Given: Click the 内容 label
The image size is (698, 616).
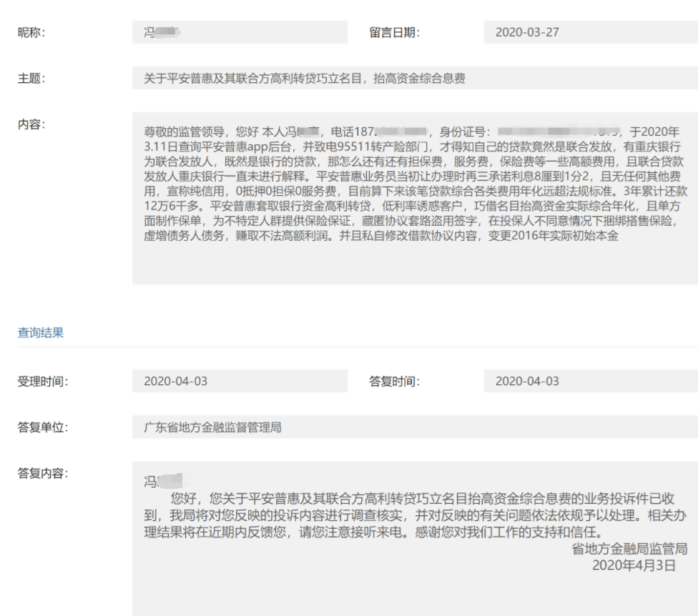Looking at the screenshot, I should 31,124.
